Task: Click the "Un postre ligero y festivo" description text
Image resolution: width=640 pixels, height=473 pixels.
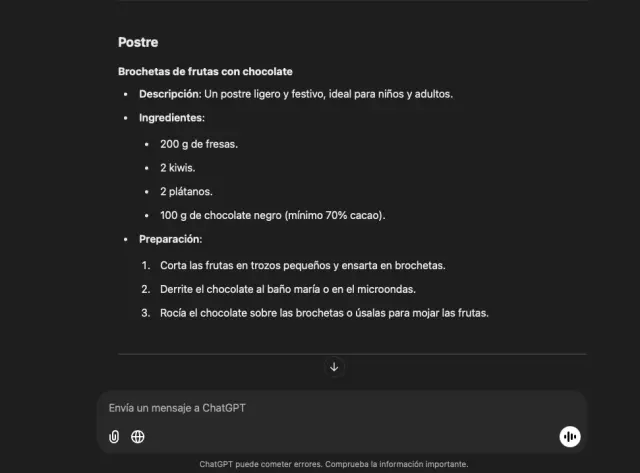Action: coord(329,94)
